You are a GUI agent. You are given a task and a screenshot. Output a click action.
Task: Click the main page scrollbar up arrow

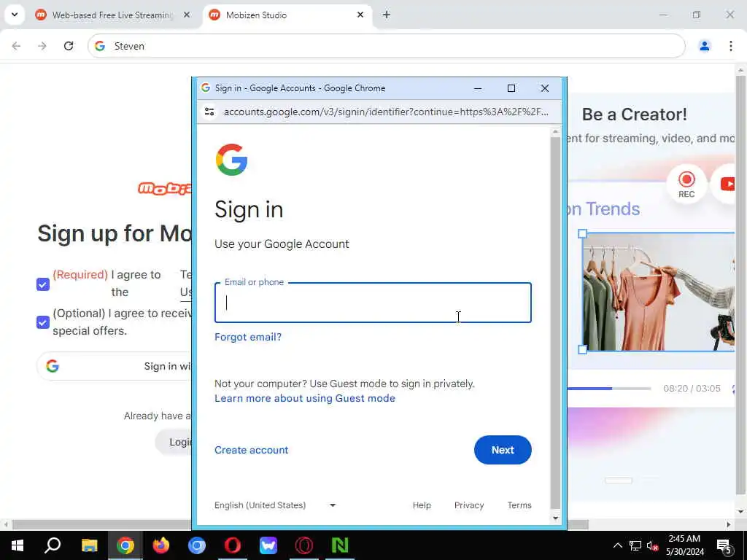740,70
